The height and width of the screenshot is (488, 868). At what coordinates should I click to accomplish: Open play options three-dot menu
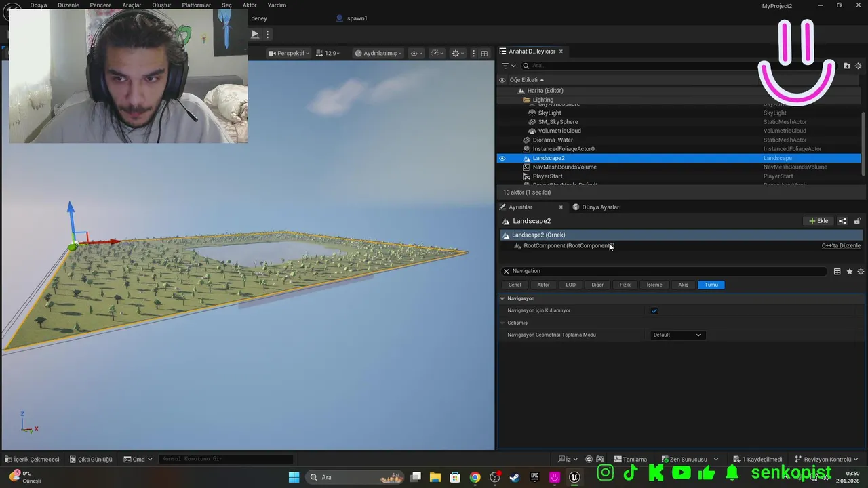tap(267, 34)
